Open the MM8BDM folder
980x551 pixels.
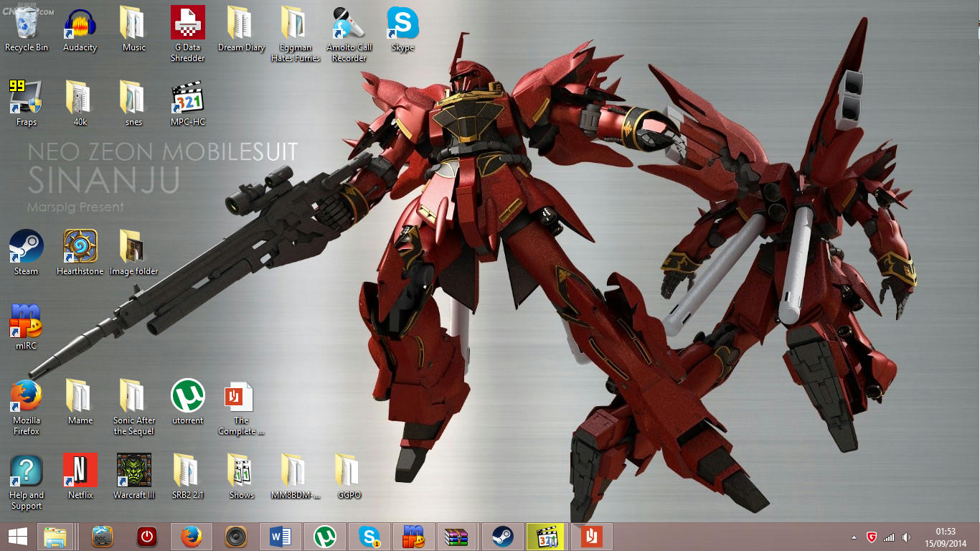point(296,477)
